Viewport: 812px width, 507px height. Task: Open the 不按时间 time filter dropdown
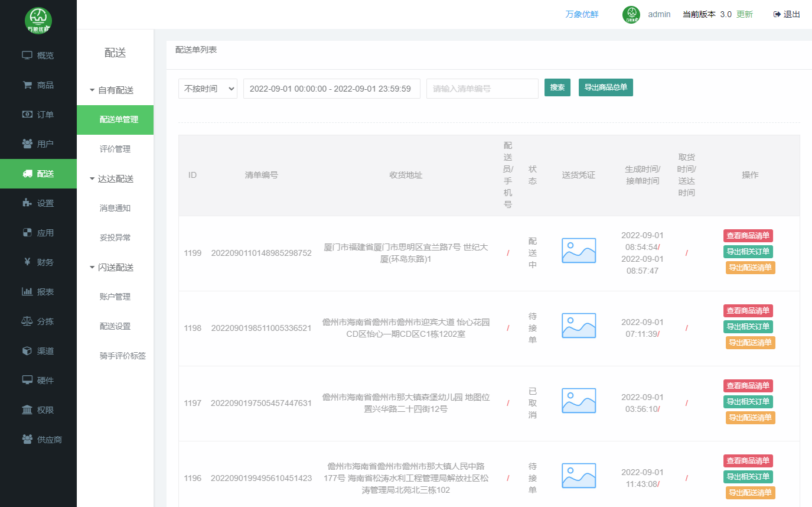pos(207,89)
